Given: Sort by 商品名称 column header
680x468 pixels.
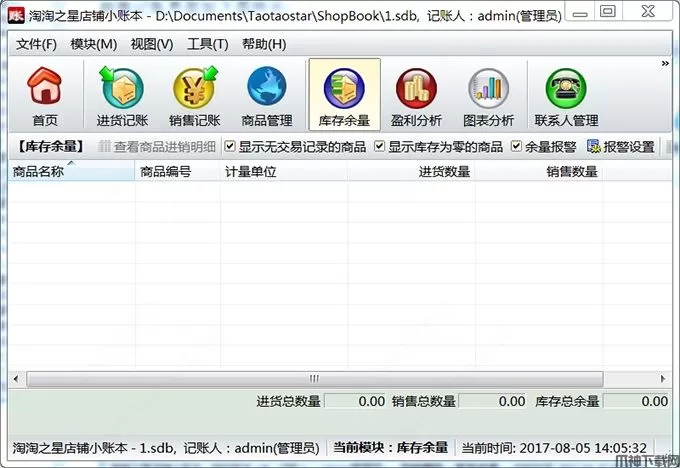Looking at the screenshot, I should [72, 171].
